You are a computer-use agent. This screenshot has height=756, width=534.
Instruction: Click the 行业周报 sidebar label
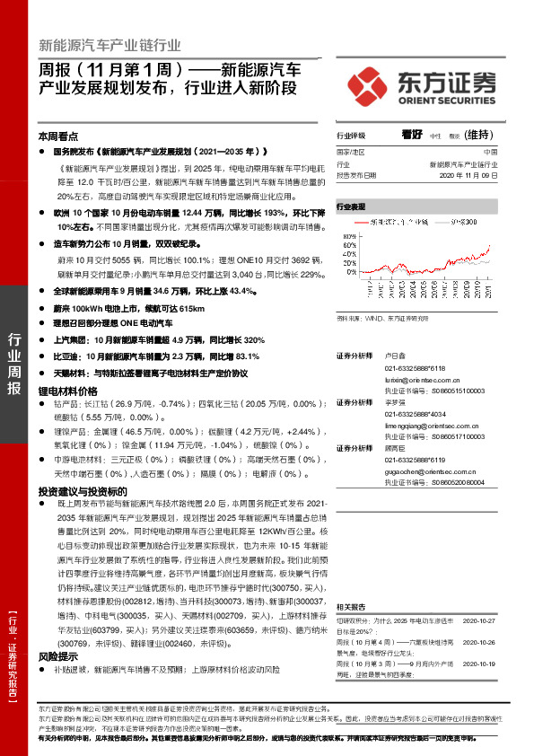coord(14,364)
